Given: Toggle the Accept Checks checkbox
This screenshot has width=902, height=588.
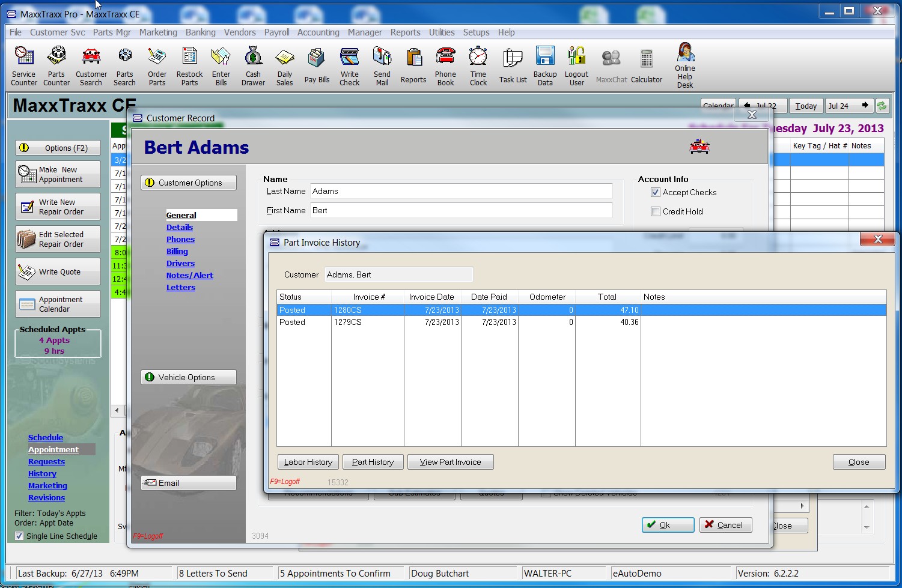Looking at the screenshot, I should pyautogui.click(x=656, y=192).
